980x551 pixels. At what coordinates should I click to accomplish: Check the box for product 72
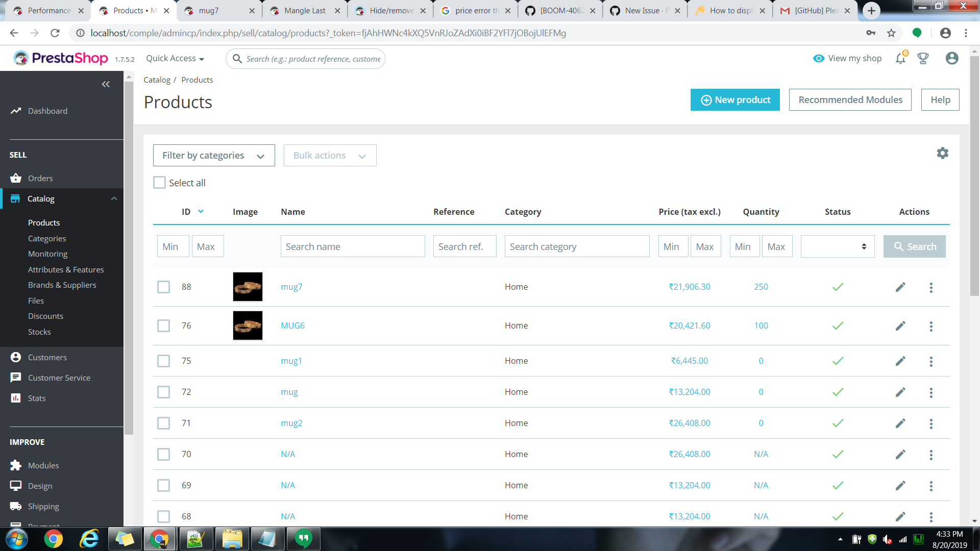coord(163,392)
